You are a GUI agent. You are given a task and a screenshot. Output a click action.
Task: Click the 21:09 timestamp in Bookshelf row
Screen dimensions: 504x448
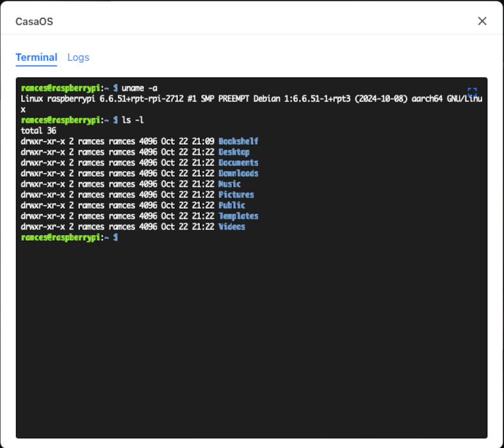click(x=203, y=141)
